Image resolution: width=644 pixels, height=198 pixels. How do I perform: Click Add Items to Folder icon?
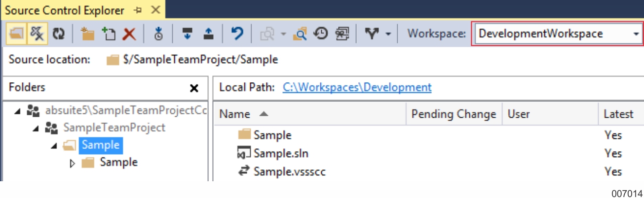[x=109, y=33]
